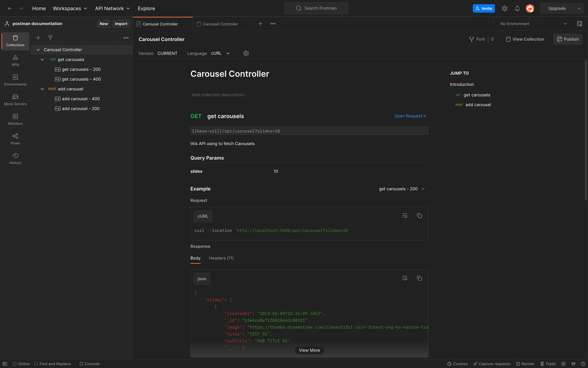
Task: Open the Collections sidebar panel
Action: click(x=15, y=41)
